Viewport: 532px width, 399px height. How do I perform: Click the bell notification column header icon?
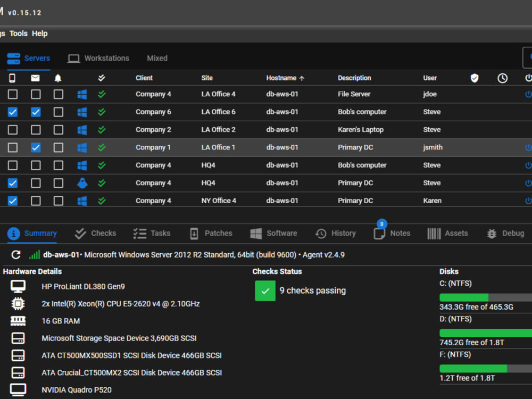coord(57,78)
